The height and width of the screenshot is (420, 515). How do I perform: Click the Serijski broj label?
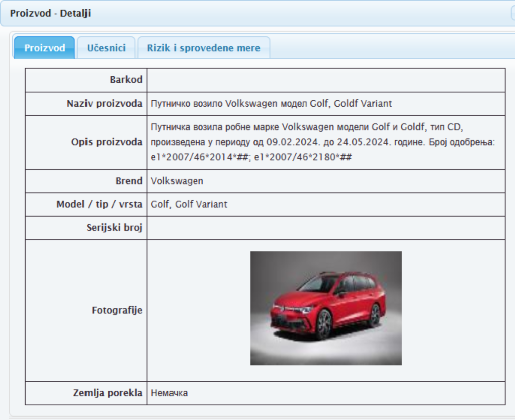(x=114, y=228)
